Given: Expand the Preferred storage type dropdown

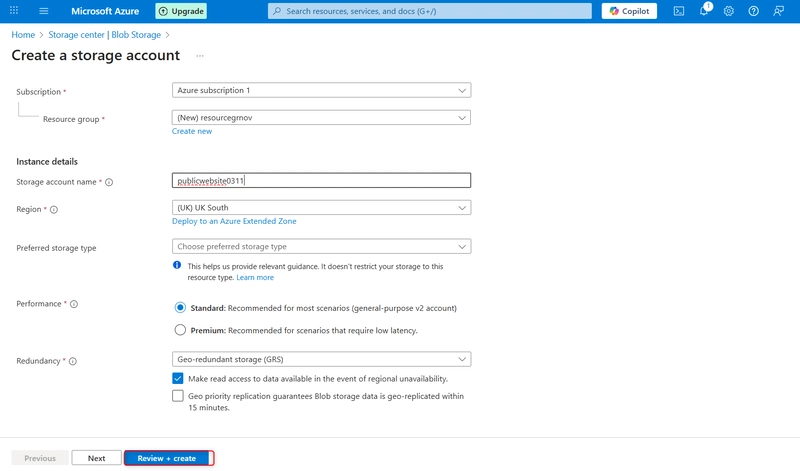Looking at the screenshot, I should 321,246.
